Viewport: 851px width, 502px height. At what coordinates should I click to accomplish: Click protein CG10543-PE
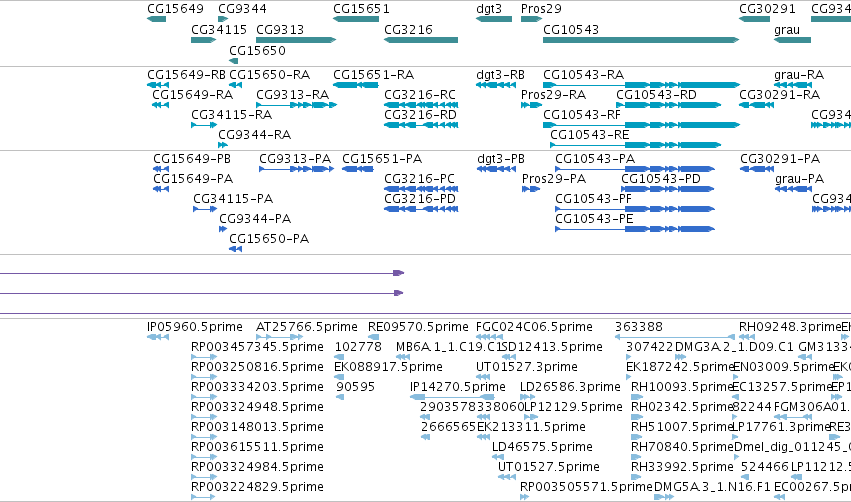coord(594,219)
